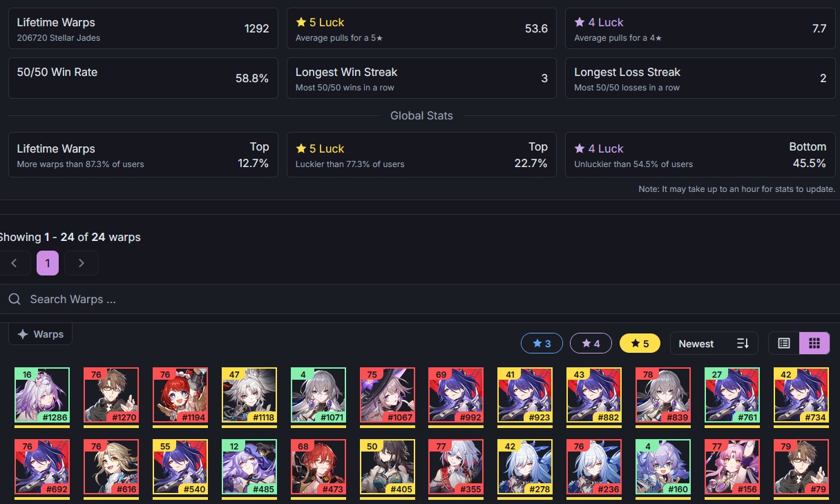Choose the warp card #278
The image size is (840, 504).
click(x=525, y=467)
